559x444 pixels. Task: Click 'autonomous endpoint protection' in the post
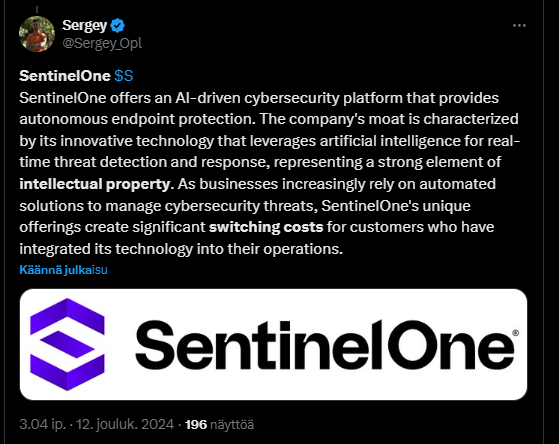click(137, 119)
